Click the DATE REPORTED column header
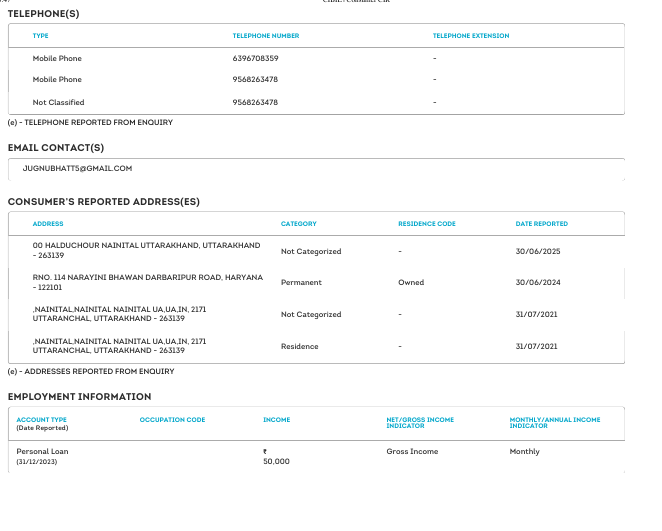 (x=542, y=224)
